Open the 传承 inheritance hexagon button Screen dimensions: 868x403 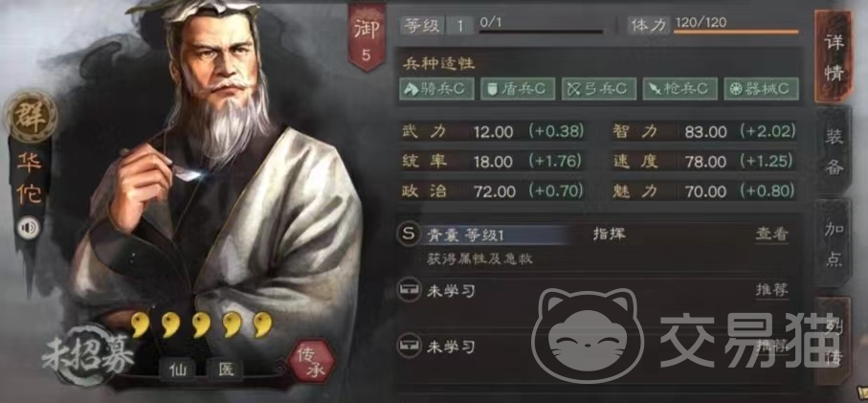[x=311, y=361]
